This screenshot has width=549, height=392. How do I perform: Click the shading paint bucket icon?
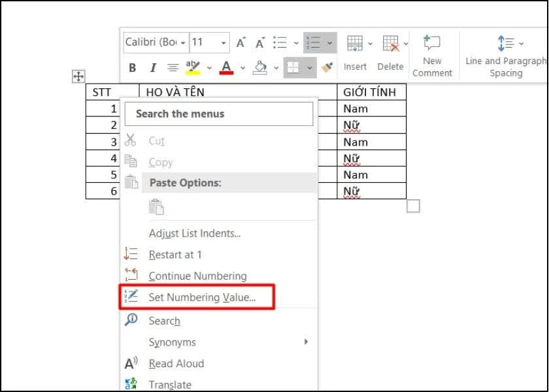click(x=260, y=67)
